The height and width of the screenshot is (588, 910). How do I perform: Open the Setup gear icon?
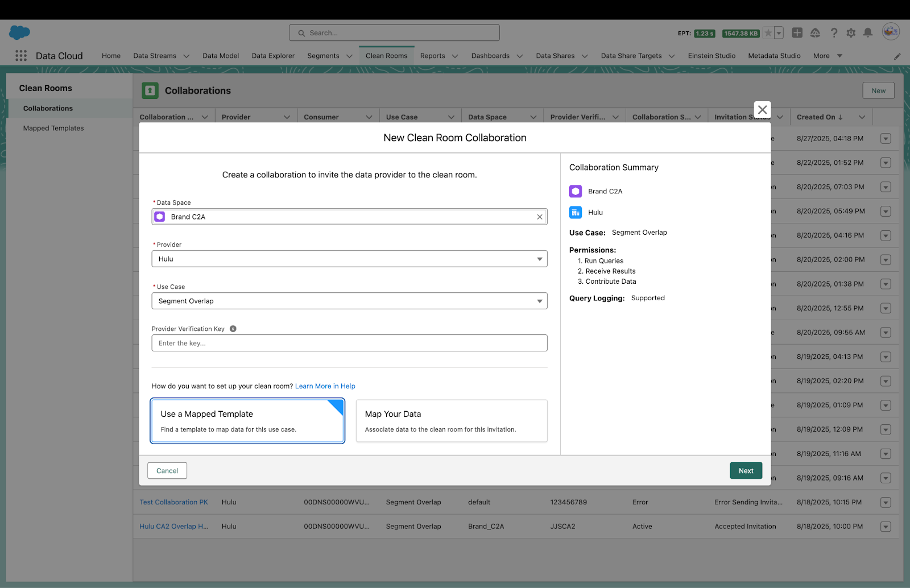pyautogui.click(x=851, y=33)
